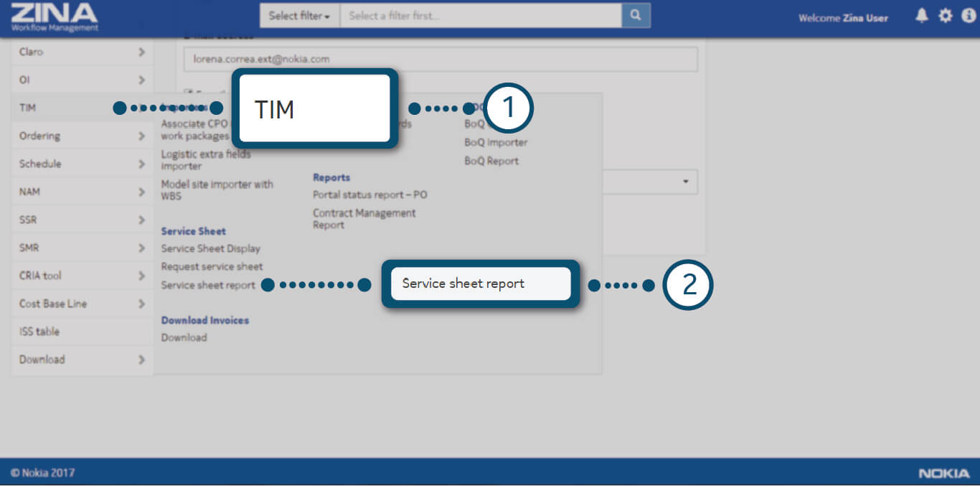
Task: Open the notifications bell icon
Action: (x=922, y=16)
